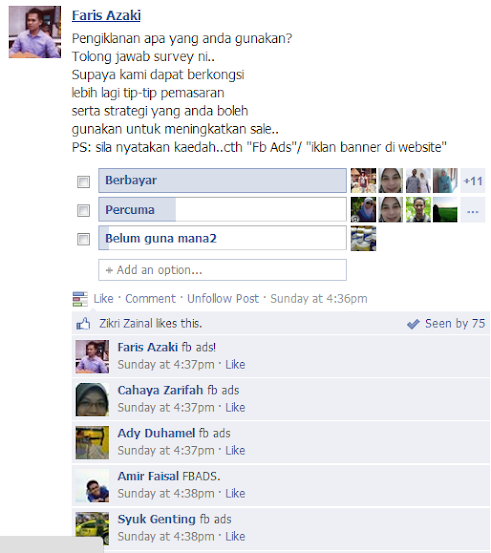Open Faris Azaki's profile picture on the post

click(35, 32)
